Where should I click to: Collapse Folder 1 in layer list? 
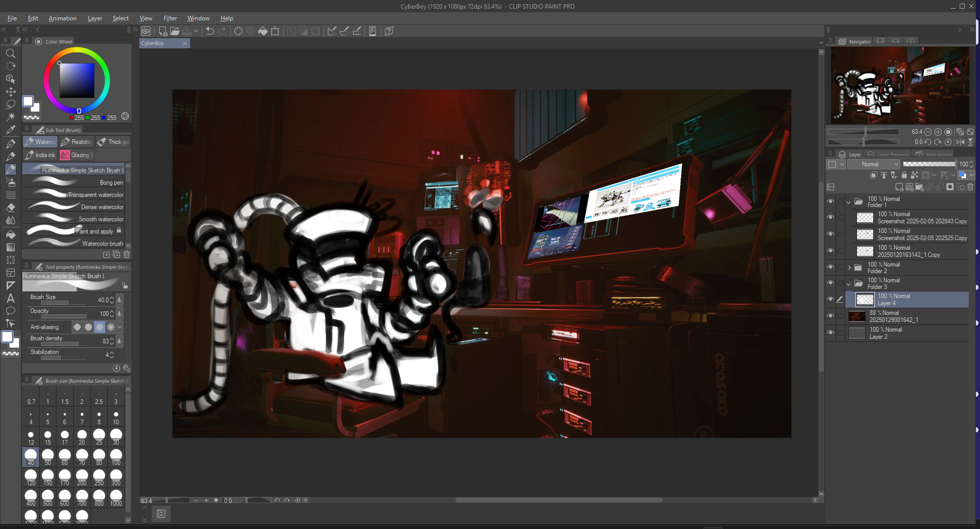click(x=848, y=202)
